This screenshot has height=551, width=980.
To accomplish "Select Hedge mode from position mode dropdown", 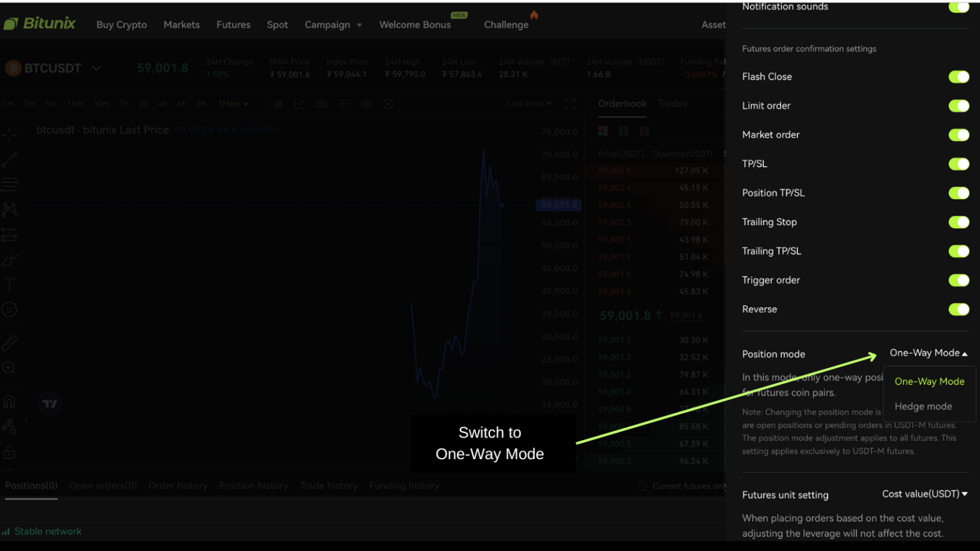I will (923, 406).
